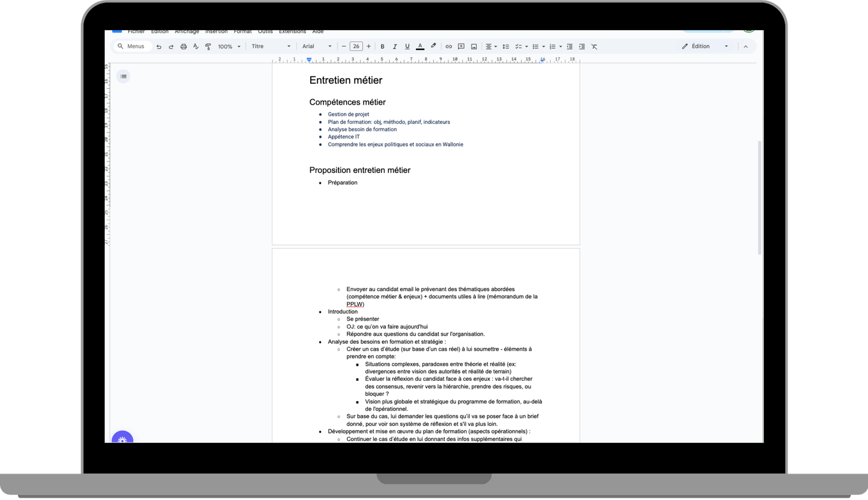Viewport: 868px width, 500px height.
Task: Insert an image
Action: tap(474, 47)
